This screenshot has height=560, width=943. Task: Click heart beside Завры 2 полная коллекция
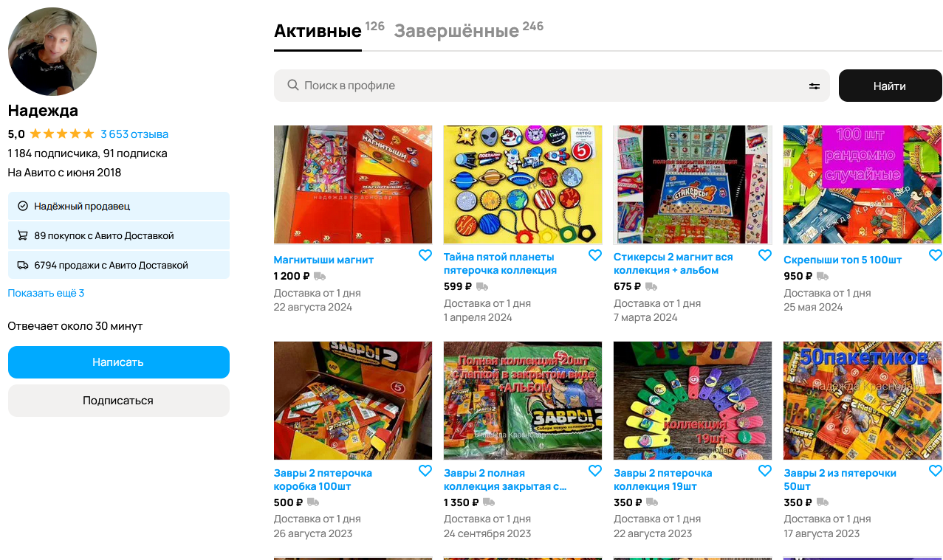point(595,471)
